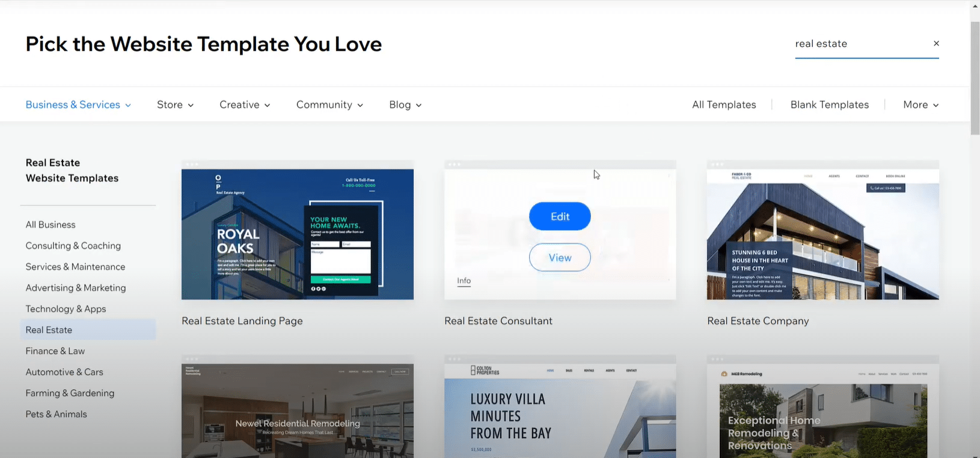
Task: Clear the search field with the X icon
Action: pos(936,43)
